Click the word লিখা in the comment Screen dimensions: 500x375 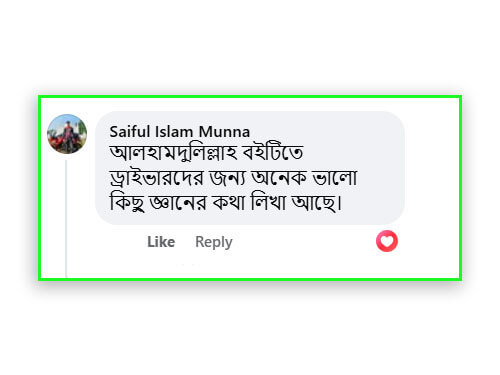pyautogui.click(x=269, y=202)
